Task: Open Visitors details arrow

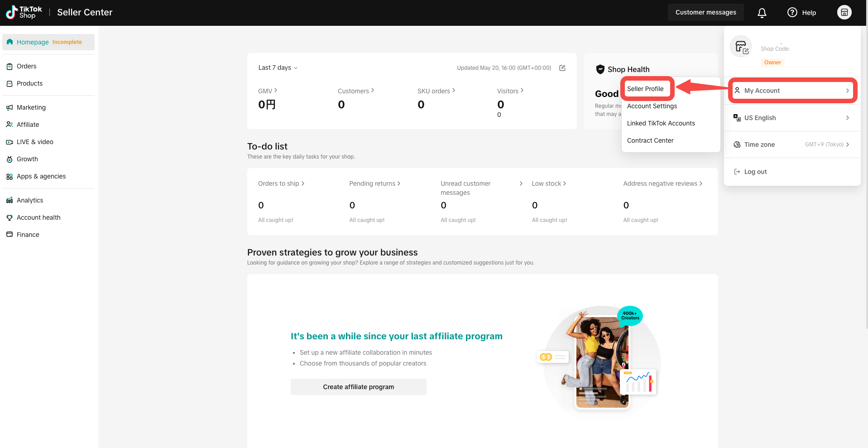Action: pyautogui.click(x=522, y=91)
